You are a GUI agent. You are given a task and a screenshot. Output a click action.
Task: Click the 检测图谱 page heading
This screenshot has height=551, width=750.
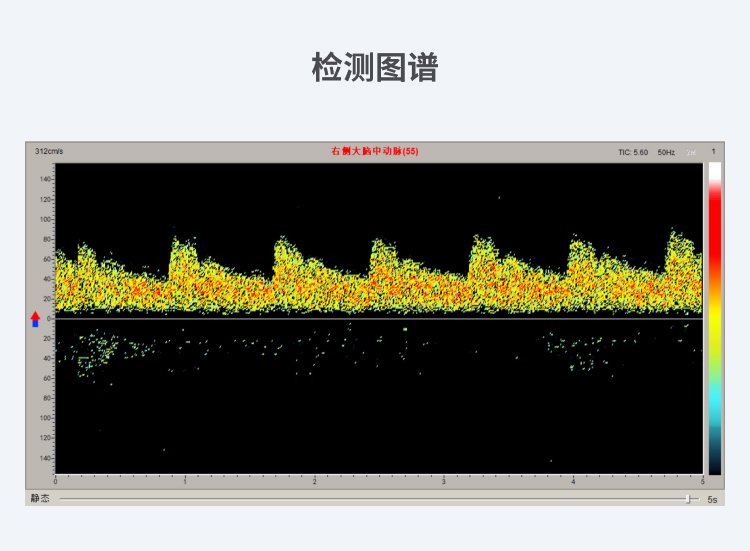374,69
